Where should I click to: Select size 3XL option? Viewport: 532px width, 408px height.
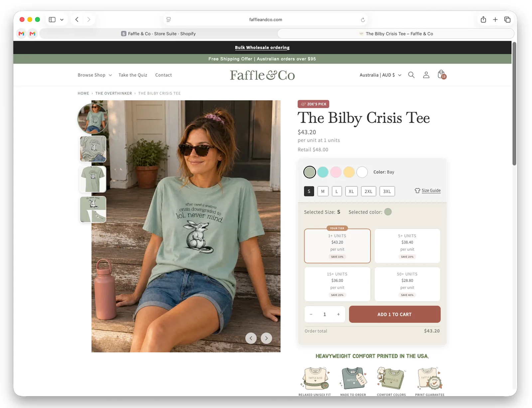[387, 191]
